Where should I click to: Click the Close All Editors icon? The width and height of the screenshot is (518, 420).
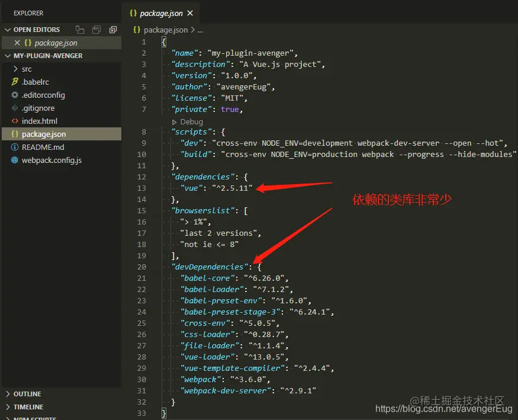(113, 30)
